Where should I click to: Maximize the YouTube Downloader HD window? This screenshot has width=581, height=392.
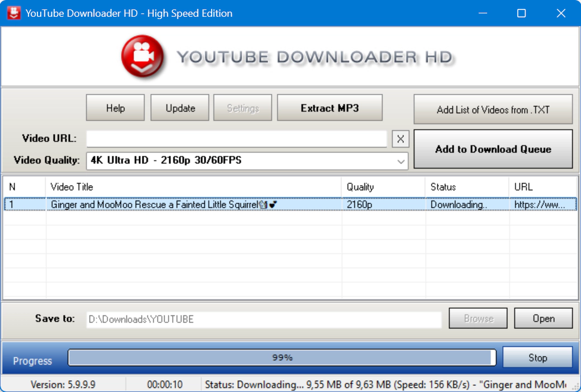pyautogui.click(x=521, y=13)
